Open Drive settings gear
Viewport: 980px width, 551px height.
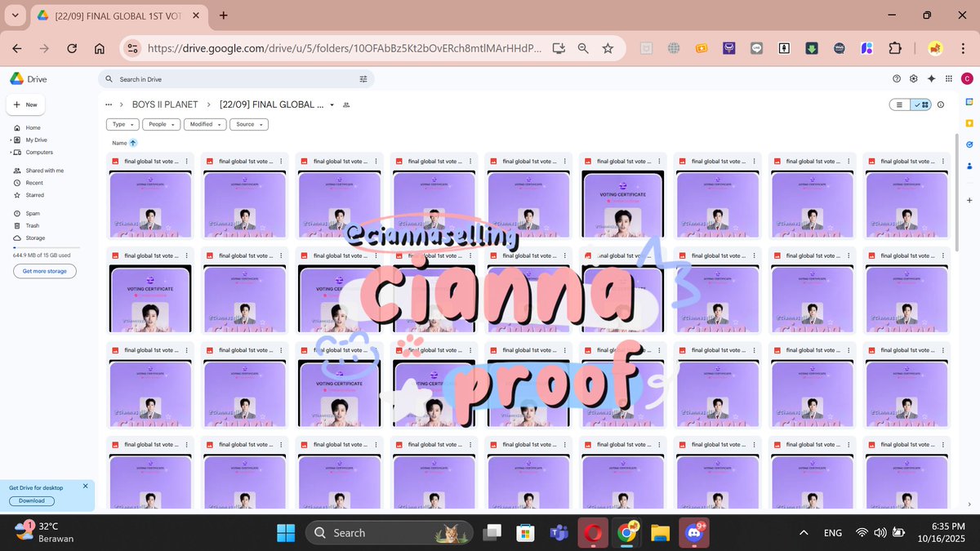point(914,79)
